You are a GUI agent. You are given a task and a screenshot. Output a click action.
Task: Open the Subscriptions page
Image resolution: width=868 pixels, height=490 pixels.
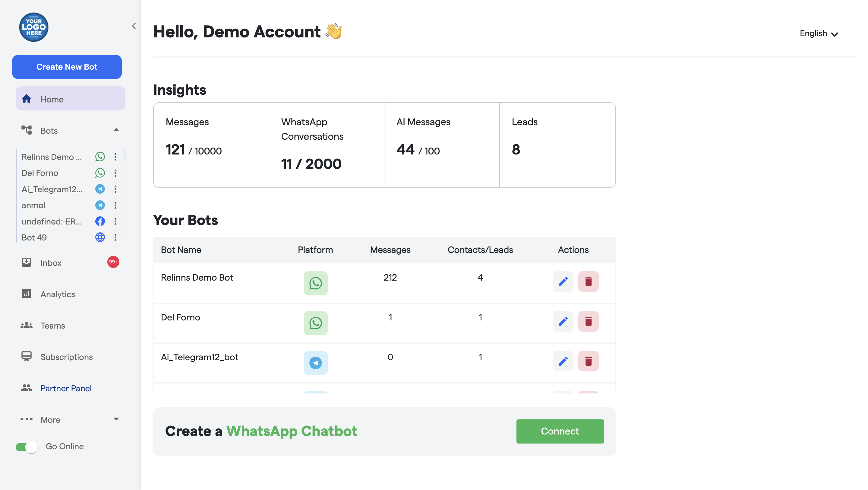[66, 357]
